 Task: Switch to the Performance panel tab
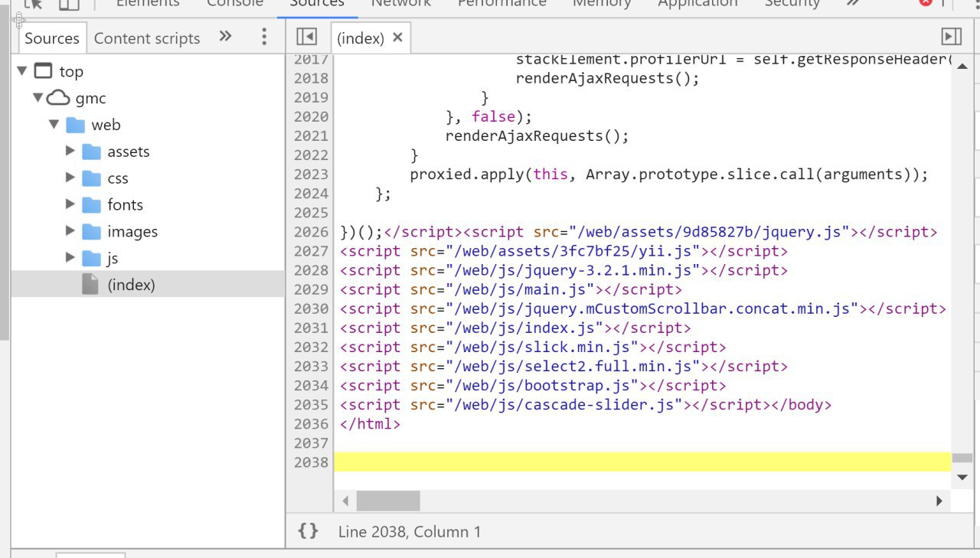pos(502,4)
